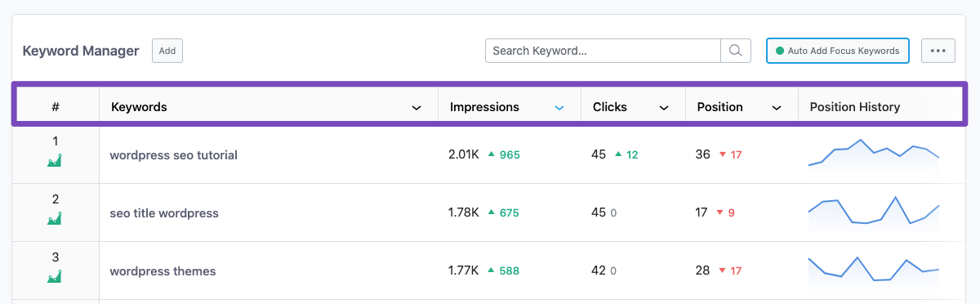Click the green chart icon in row 1
This screenshot has height=304, width=980.
click(x=55, y=161)
